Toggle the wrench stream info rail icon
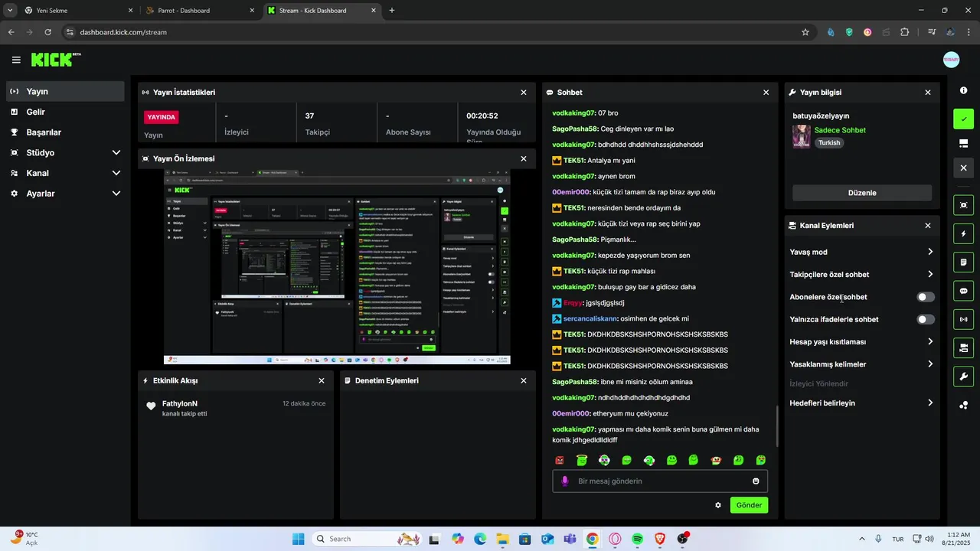 click(x=963, y=377)
